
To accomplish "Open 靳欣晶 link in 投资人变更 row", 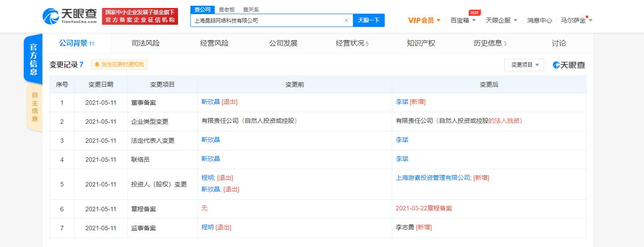I will click(x=211, y=190).
